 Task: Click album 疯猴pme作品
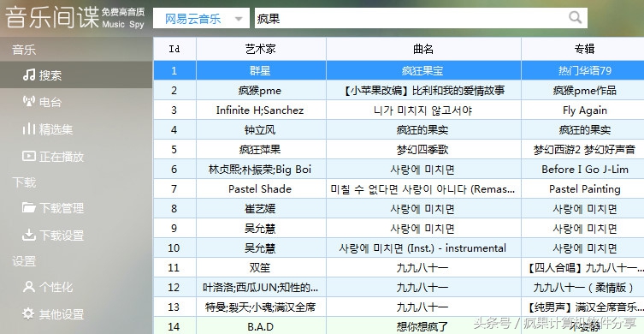(584, 91)
